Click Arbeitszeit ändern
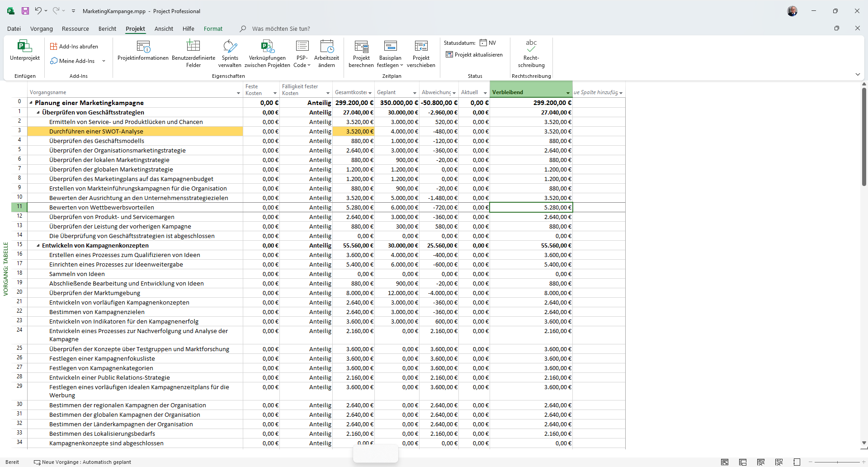Screen dimensions: 868x467 [x=326, y=54]
